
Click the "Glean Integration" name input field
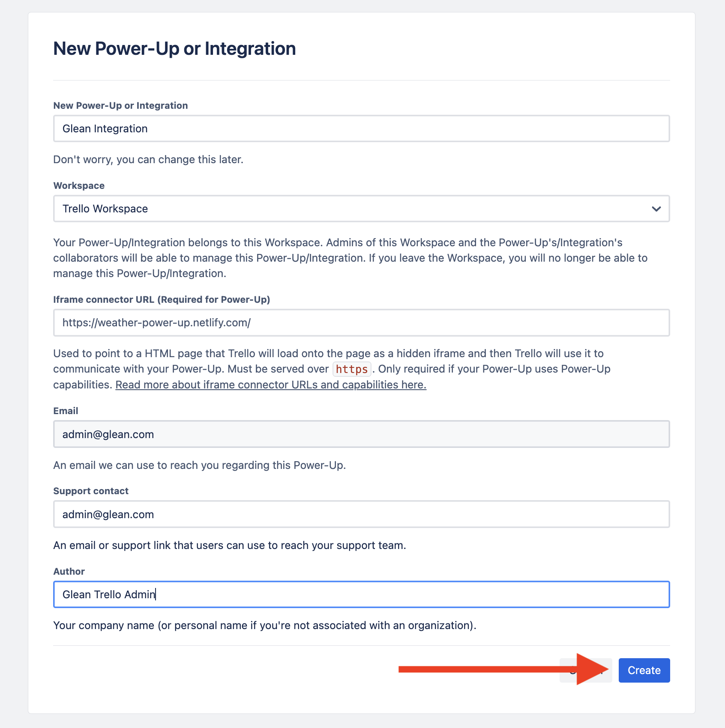(x=361, y=128)
